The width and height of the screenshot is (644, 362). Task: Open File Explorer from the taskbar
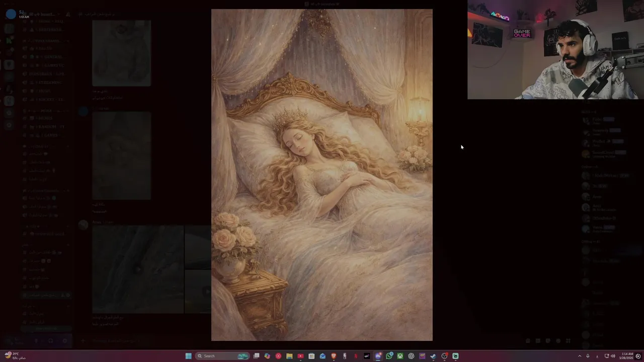pos(289,356)
